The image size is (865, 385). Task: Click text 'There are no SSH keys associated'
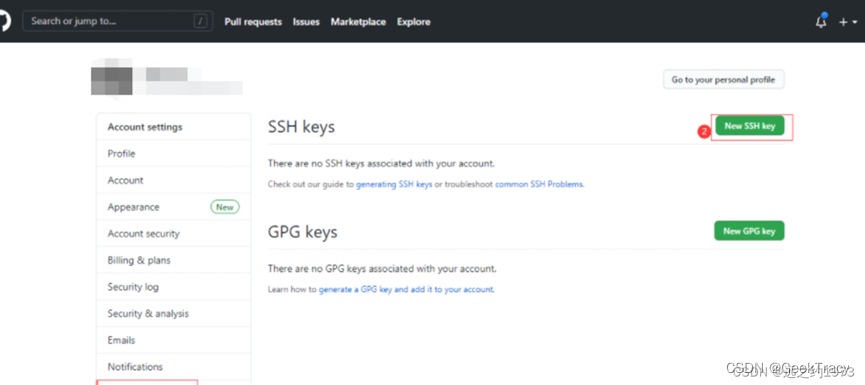(337, 163)
